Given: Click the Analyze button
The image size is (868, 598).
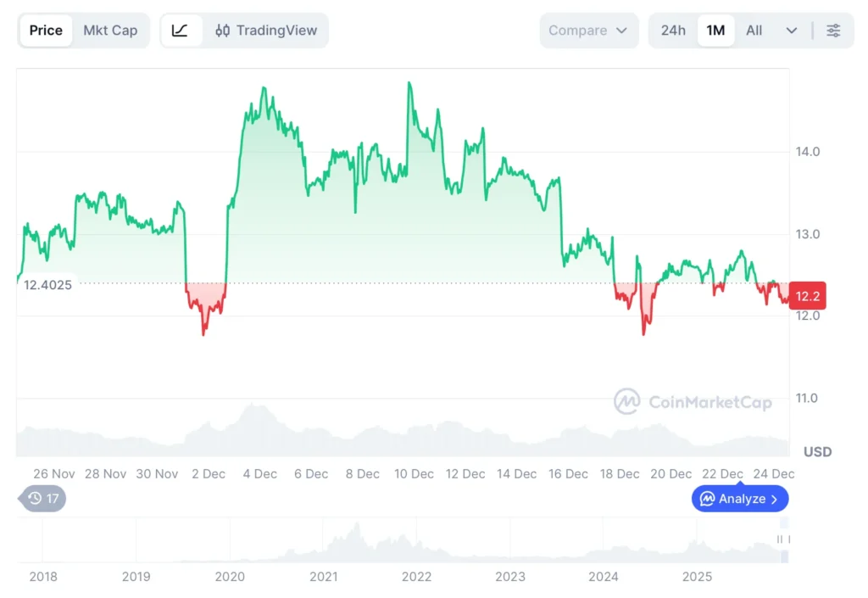Looking at the screenshot, I should tap(740, 499).
